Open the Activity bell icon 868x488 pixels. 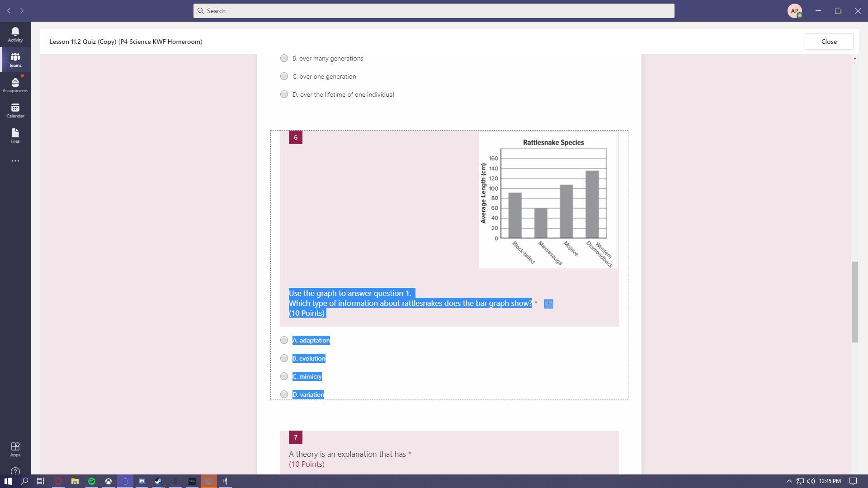pyautogui.click(x=15, y=34)
